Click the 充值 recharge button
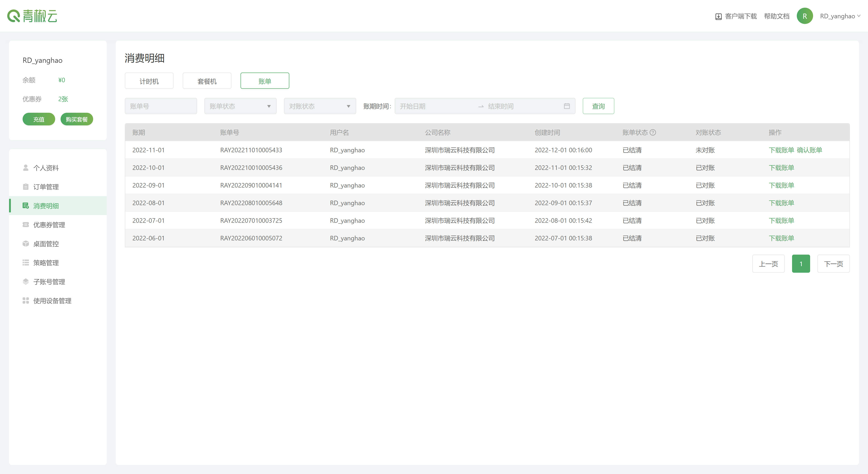868x474 pixels. click(x=39, y=119)
